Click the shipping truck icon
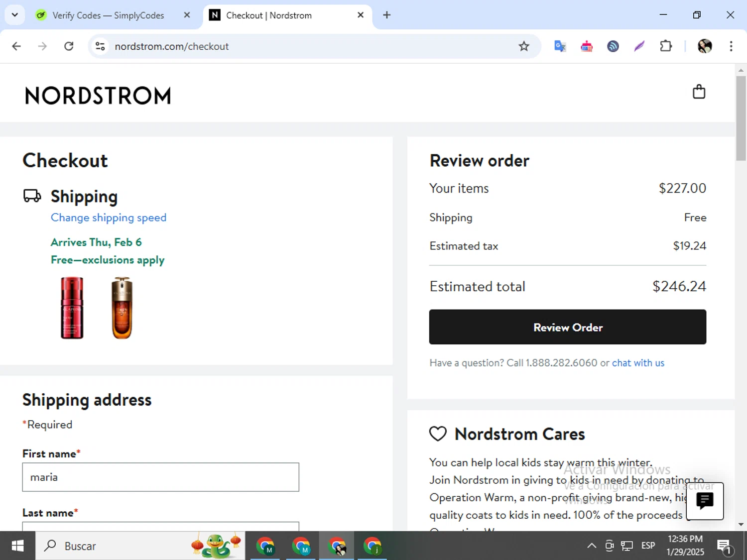This screenshot has height=560, width=747. point(32,196)
